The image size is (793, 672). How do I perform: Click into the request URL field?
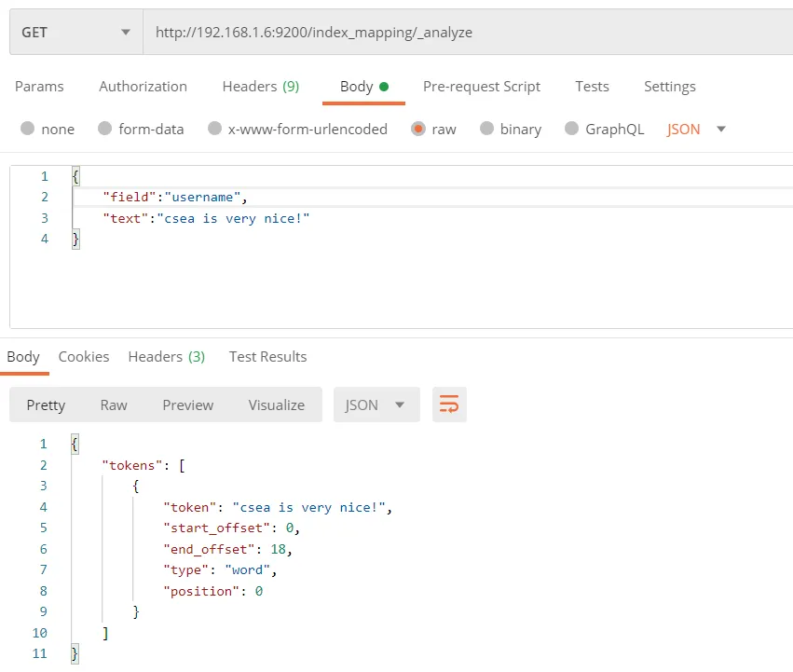[466, 32]
